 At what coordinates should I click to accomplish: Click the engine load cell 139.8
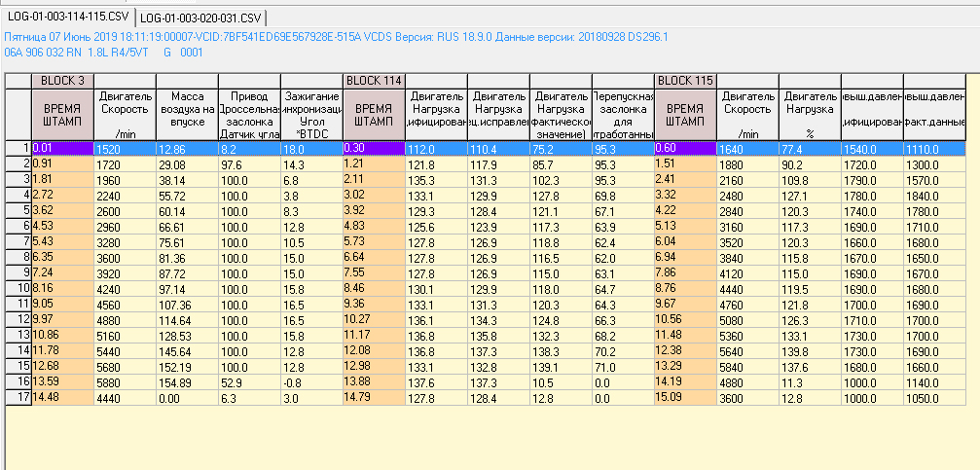tap(810, 350)
